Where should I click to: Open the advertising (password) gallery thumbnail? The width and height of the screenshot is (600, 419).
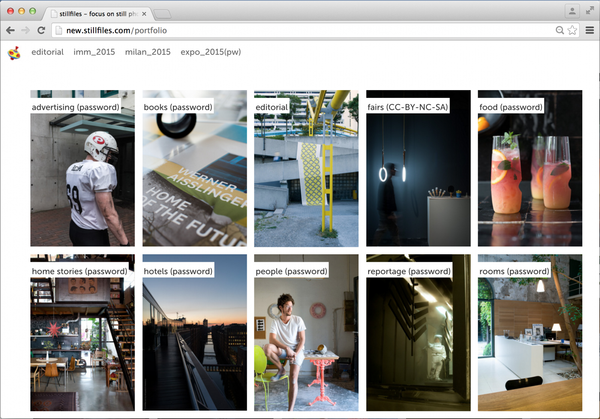(82, 170)
